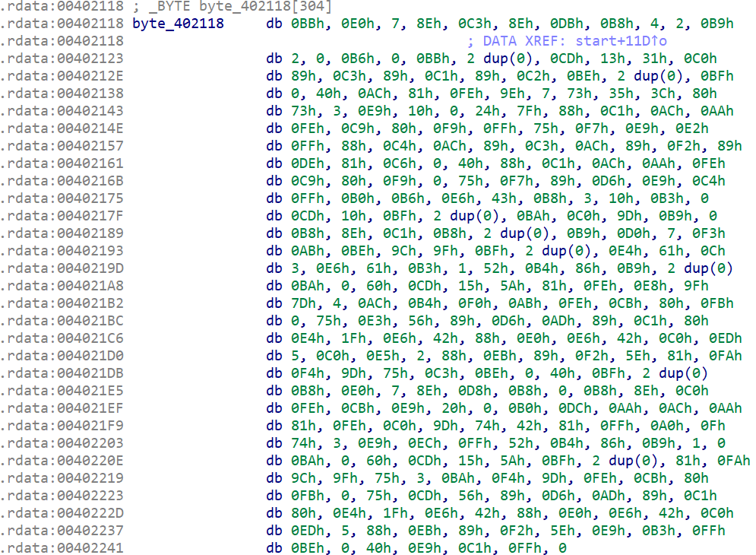Select 0BFh value on row 0040212E
Screen dimensions: 756x555
717,76
